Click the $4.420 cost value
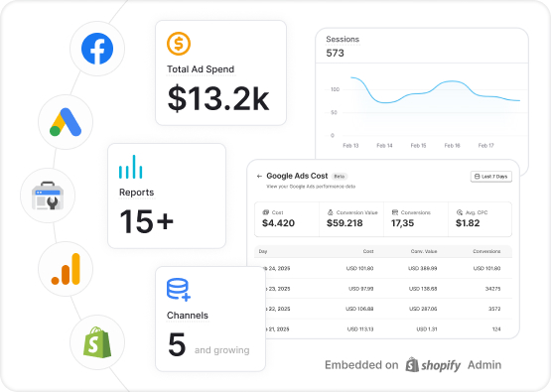Screen dimensions: 551x392 click(278, 223)
